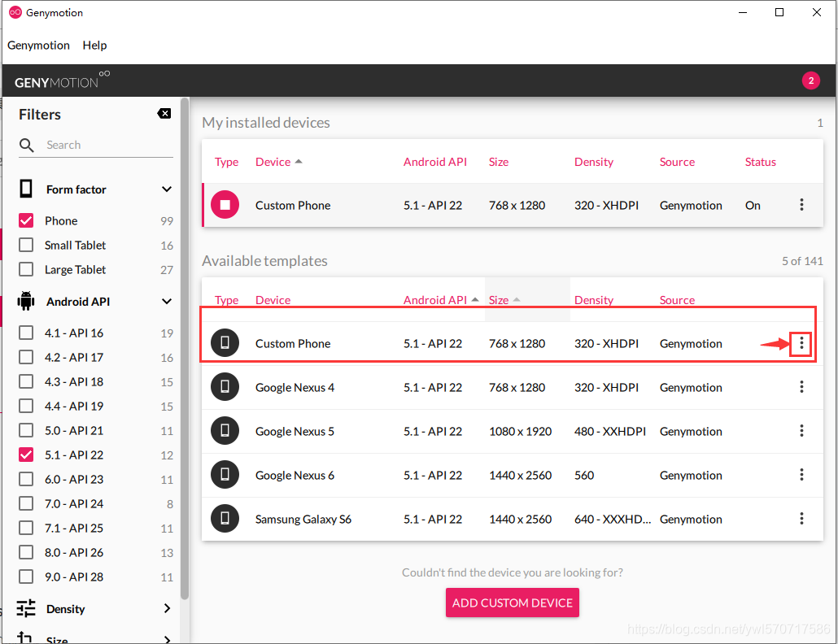838x644 pixels.
Task: Click the Google Nexus 4 phone icon
Action: [225, 386]
